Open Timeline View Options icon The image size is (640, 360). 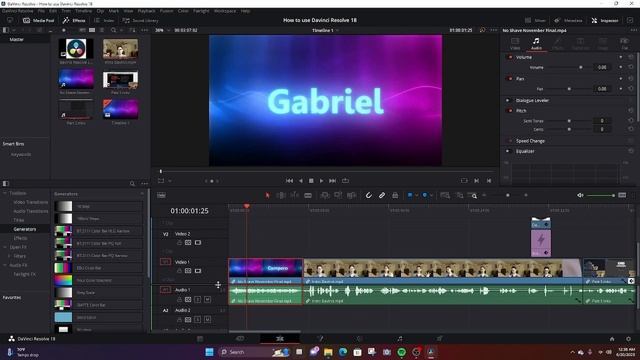pos(162,196)
